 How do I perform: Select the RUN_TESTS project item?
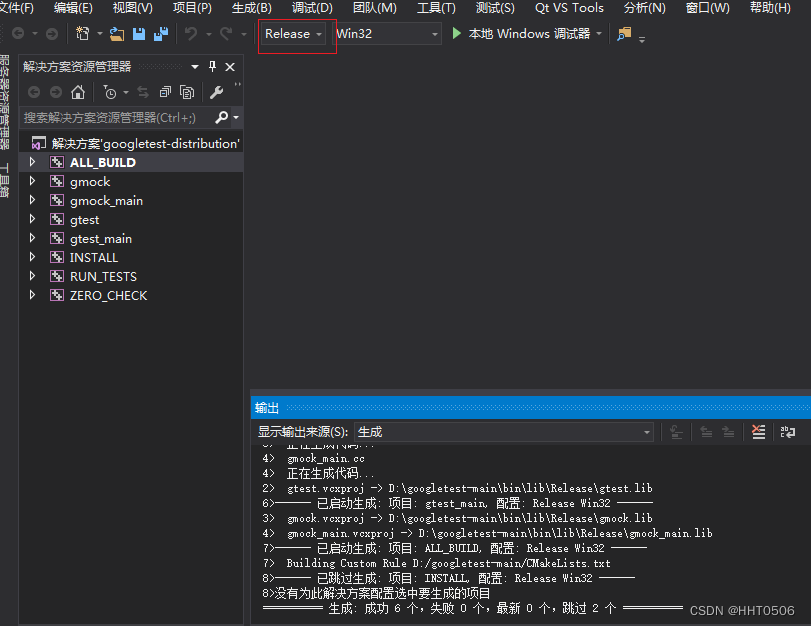tap(103, 277)
